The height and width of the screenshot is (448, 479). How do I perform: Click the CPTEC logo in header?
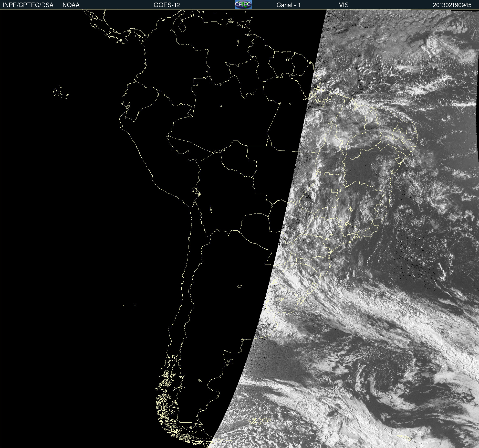pos(243,5)
